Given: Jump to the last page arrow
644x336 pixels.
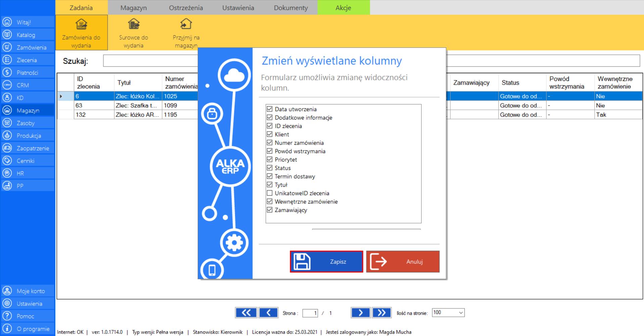Looking at the screenshot, I should (381, 313).
